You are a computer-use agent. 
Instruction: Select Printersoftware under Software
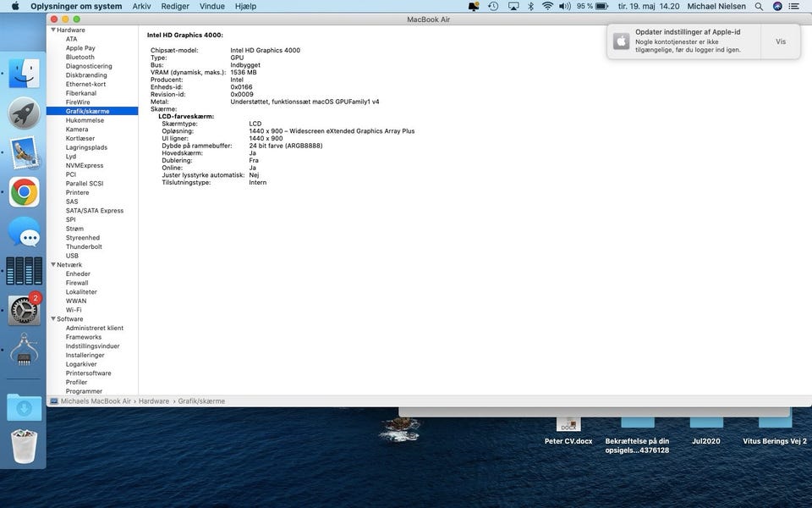tap(88, 373)
